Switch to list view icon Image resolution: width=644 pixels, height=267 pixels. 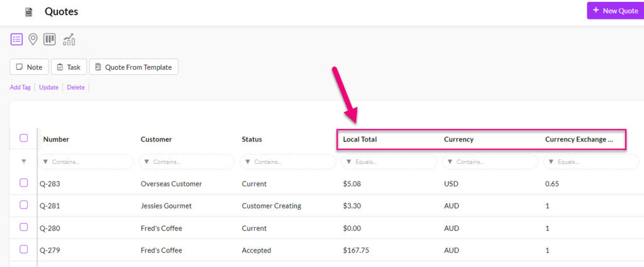click(x=16, y=40)
